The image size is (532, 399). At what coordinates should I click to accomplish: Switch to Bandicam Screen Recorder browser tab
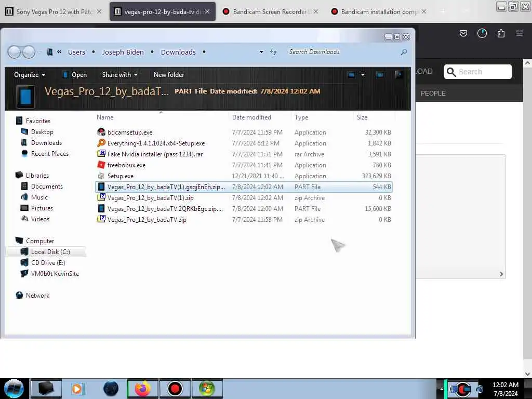tap(270, 11)
